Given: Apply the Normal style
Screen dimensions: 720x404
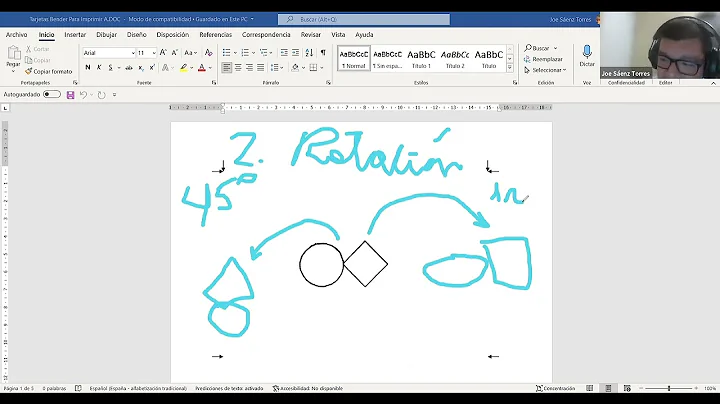Looking at the screenshot, I should [x=354, y=58].
